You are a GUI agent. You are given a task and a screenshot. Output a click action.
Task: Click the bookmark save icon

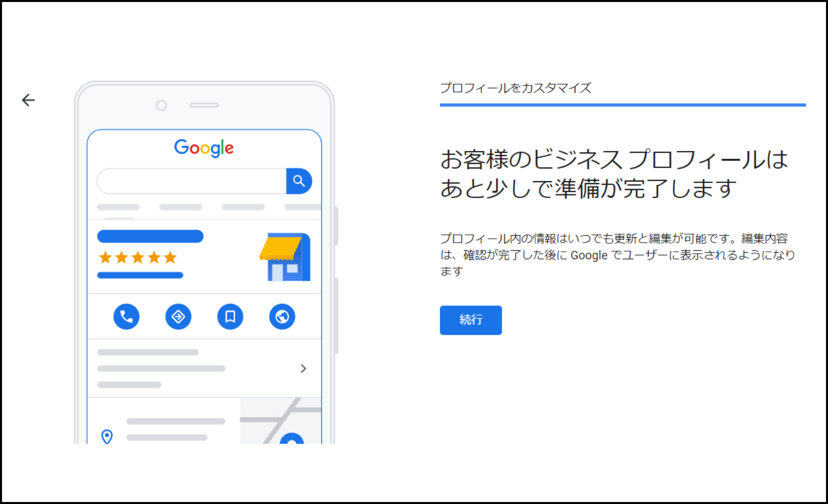click(x=230, y=316)
